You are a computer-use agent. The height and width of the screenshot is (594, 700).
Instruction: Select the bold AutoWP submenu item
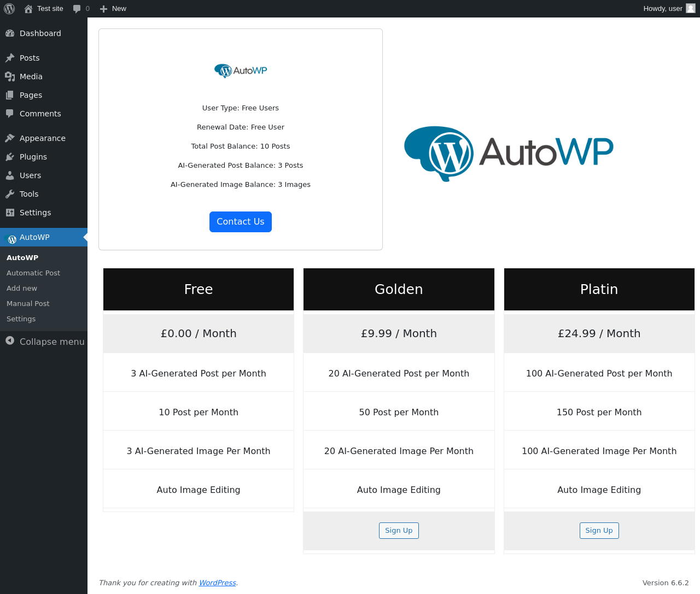[x=22, y=258]
